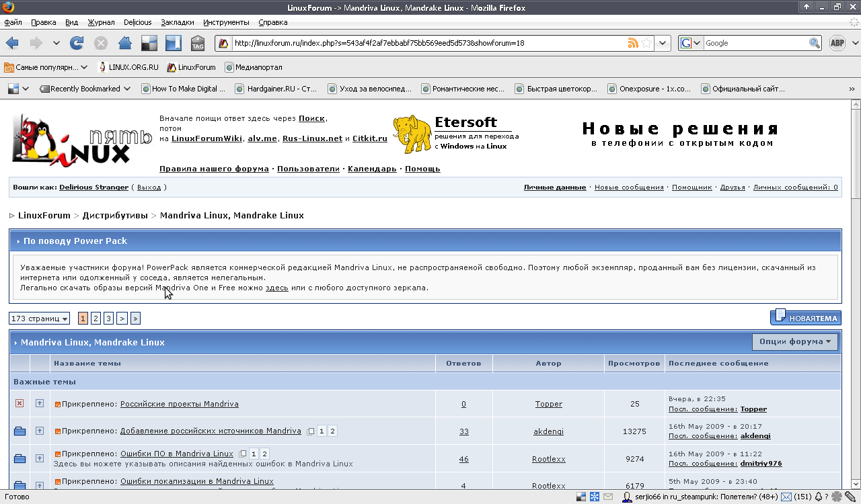Open topic 'Российские проекты Mandriva'
The height and width of the screenshot is (504, 861).
[x=179, y=404]
